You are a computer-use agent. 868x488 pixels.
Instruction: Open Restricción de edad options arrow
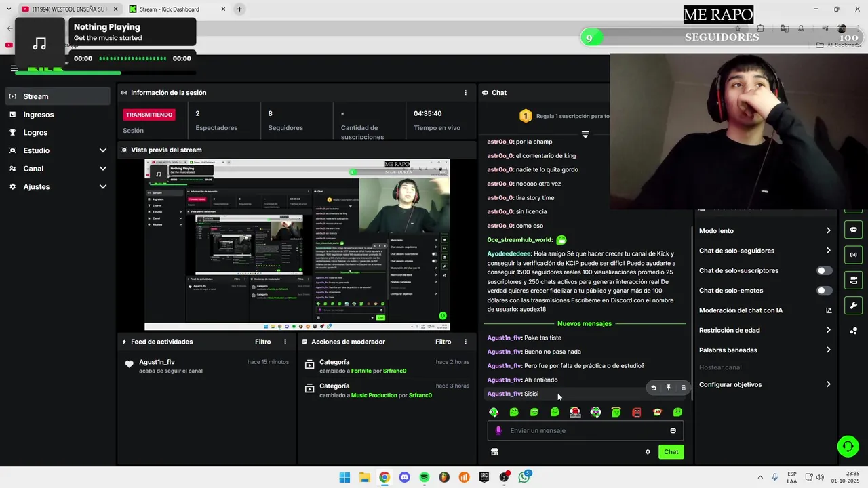coord(829,330)
